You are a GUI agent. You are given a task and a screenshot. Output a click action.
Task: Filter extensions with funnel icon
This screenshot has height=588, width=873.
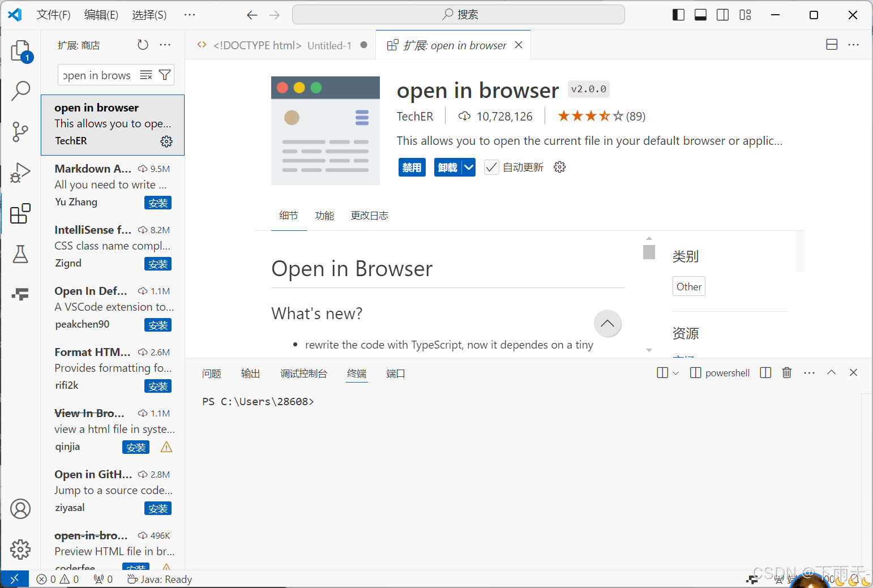(x=165, y=75)
